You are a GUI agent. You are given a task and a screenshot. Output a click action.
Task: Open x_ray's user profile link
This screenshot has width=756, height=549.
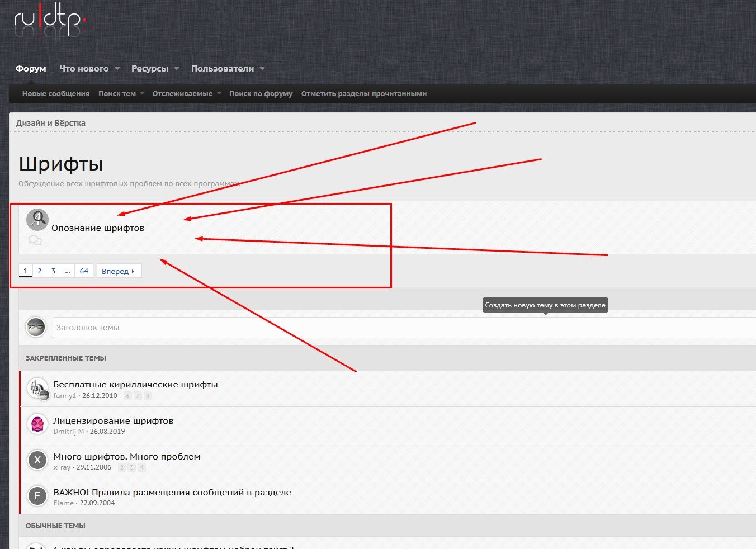pyautogui.click(x=62, y=467)
